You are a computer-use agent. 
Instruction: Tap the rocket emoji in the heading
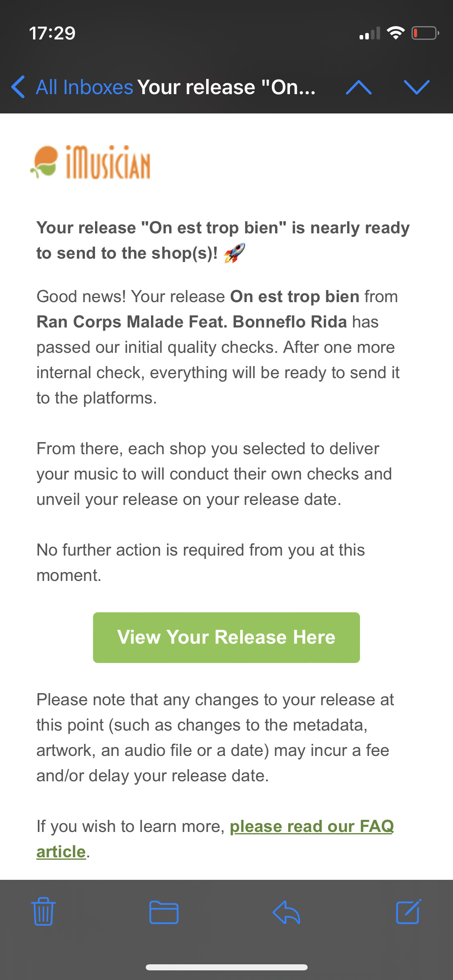234,253
